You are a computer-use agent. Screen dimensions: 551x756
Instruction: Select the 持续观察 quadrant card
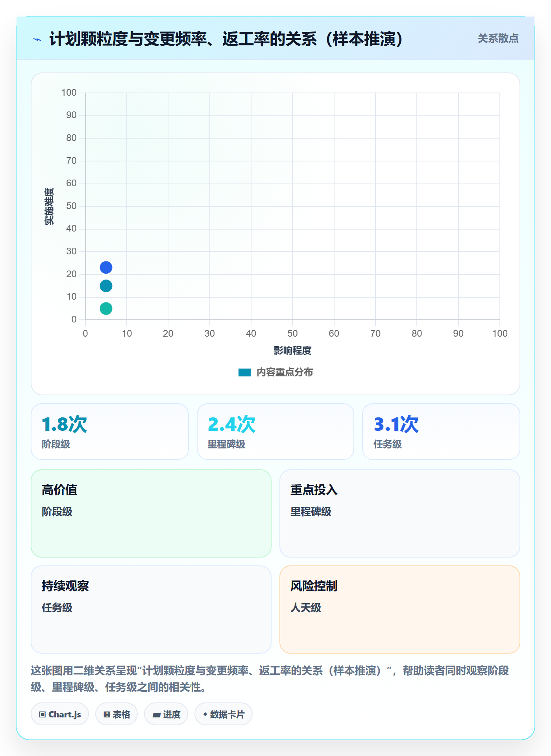151,610
